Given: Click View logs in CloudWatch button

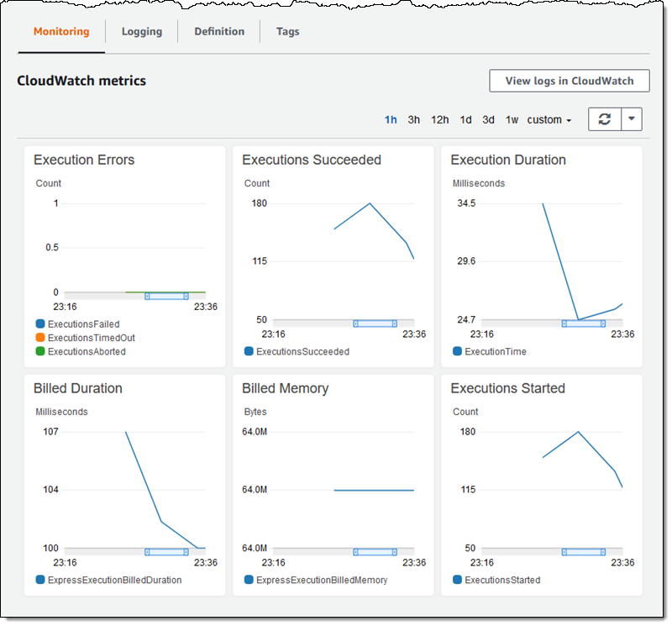Looking at the screenshot, I should [x=570, y=82].
